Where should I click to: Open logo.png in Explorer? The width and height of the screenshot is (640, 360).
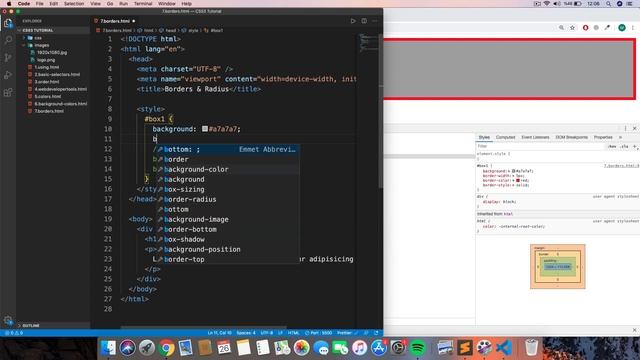(x=46, y=60)
